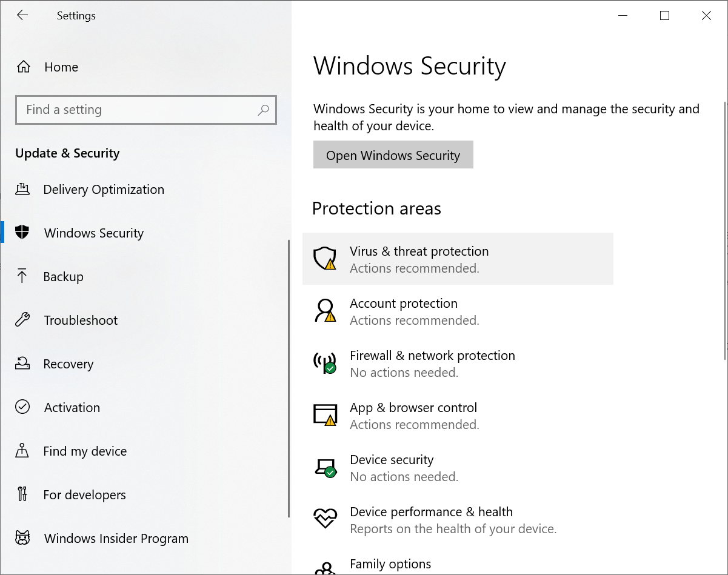Click the App & browser control icon
Image resolution: width=728 pixels, height=575 pixels.
coord(324,415)
